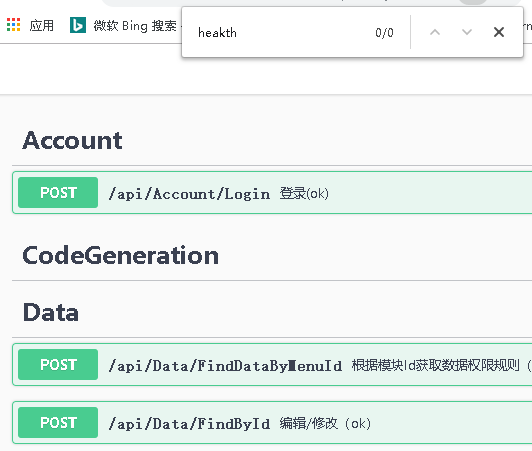532x451 pixels.
Task: Open the 微软 Bing 搜索 bookmark
Action: tap(135, 26)
